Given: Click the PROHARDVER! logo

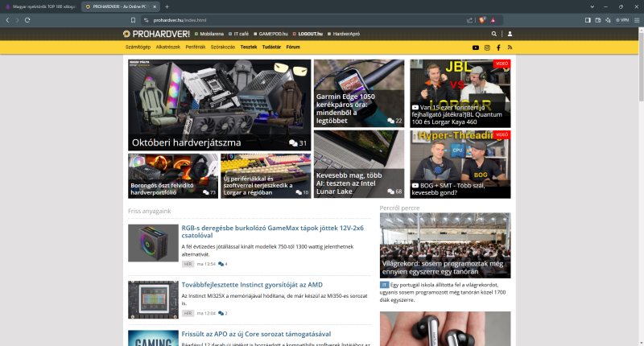Looking at the screenshot, I should click(156, 34).
